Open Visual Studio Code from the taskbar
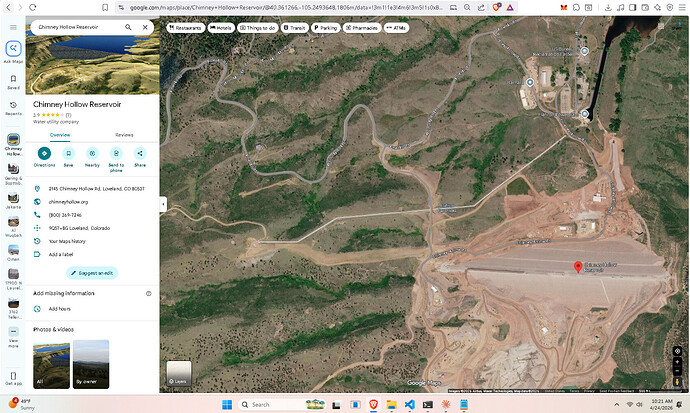 [410, 405]
